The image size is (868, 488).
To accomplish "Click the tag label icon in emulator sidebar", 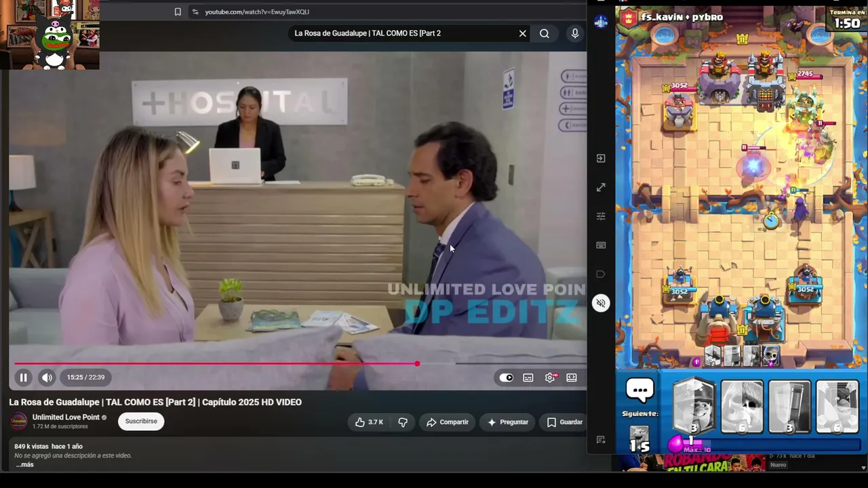I will [601, 274].
